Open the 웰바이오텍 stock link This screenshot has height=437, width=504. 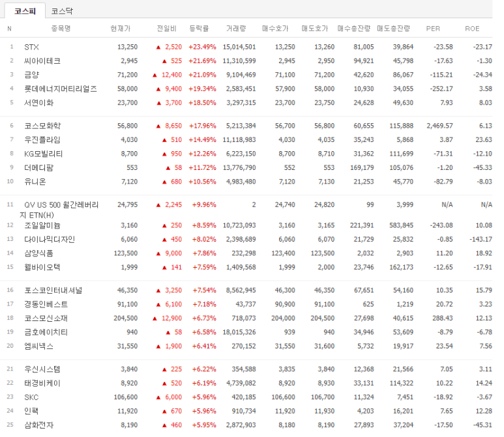point(42,268)
